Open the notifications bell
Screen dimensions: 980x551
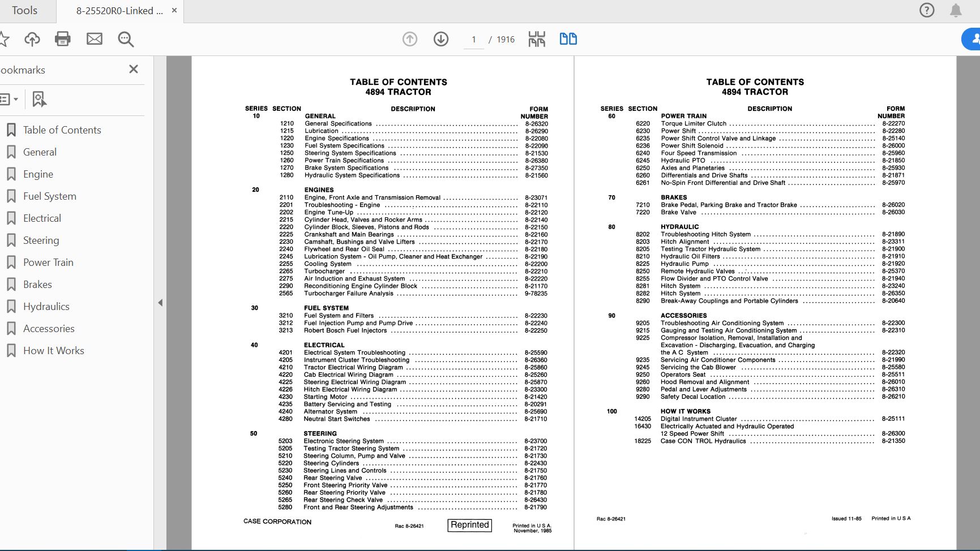point(956,10)
